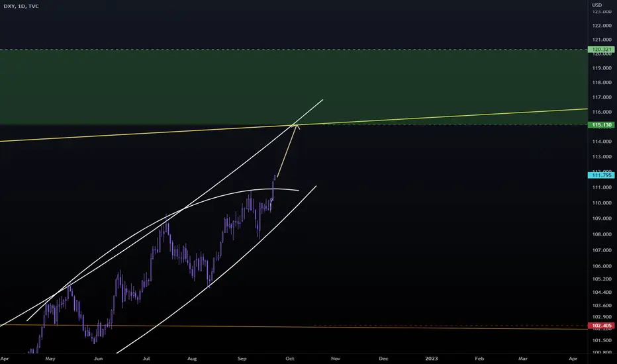617x364 pixels.
Task: Click the 116.000 price axis value
Action: tap(602, 112)
